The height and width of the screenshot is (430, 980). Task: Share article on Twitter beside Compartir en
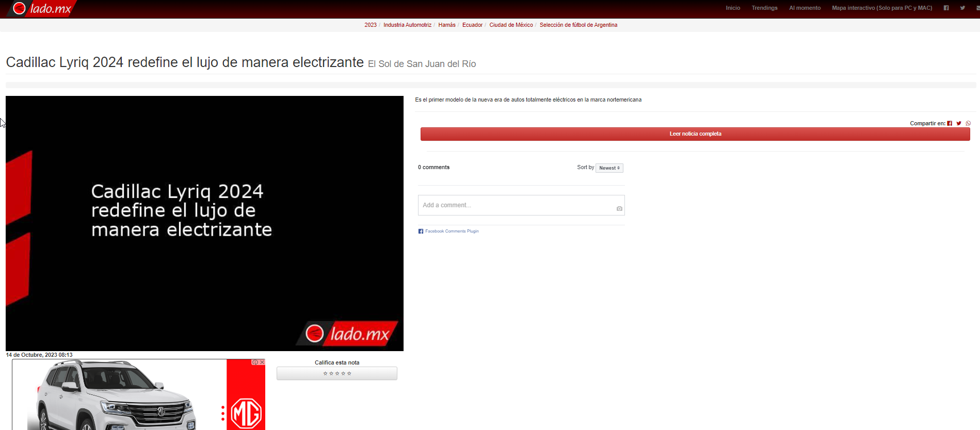pos(959,123)
